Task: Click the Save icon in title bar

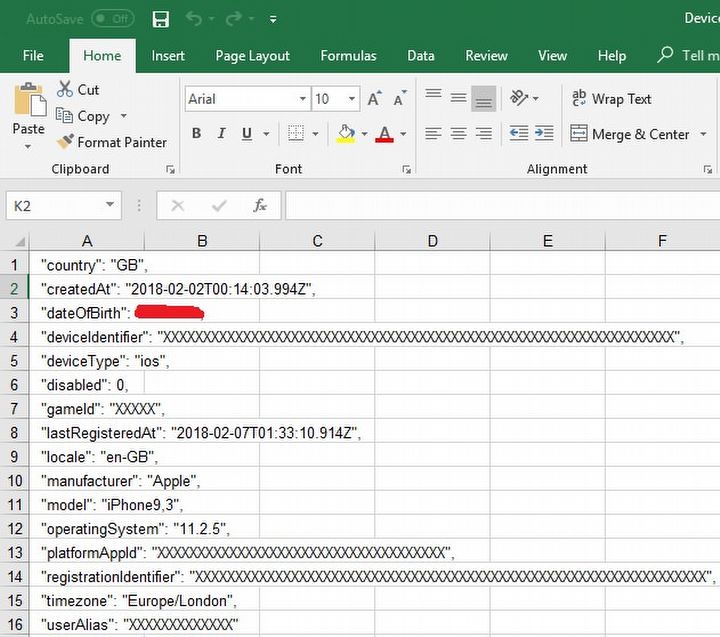Action: pos(160,19)
